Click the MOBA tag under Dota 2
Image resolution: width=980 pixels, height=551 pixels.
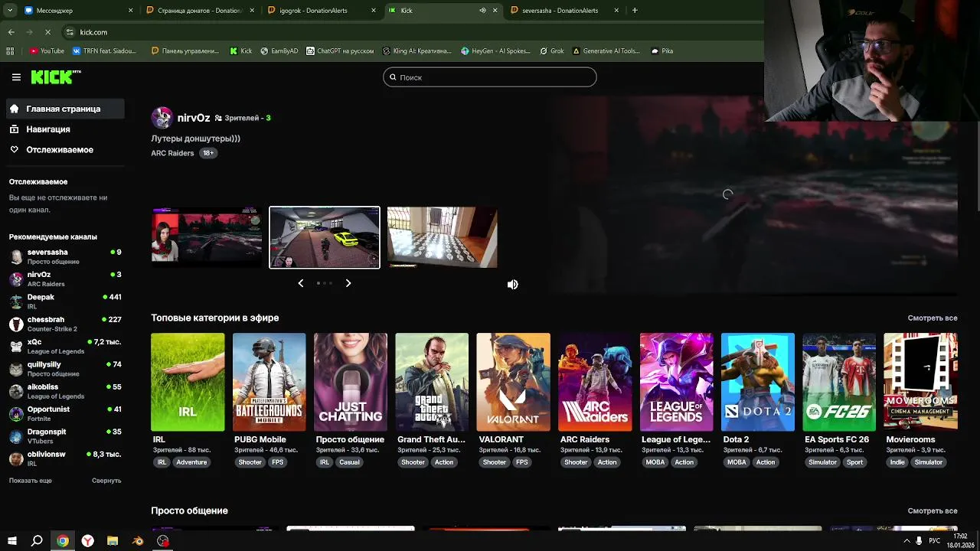737,462
